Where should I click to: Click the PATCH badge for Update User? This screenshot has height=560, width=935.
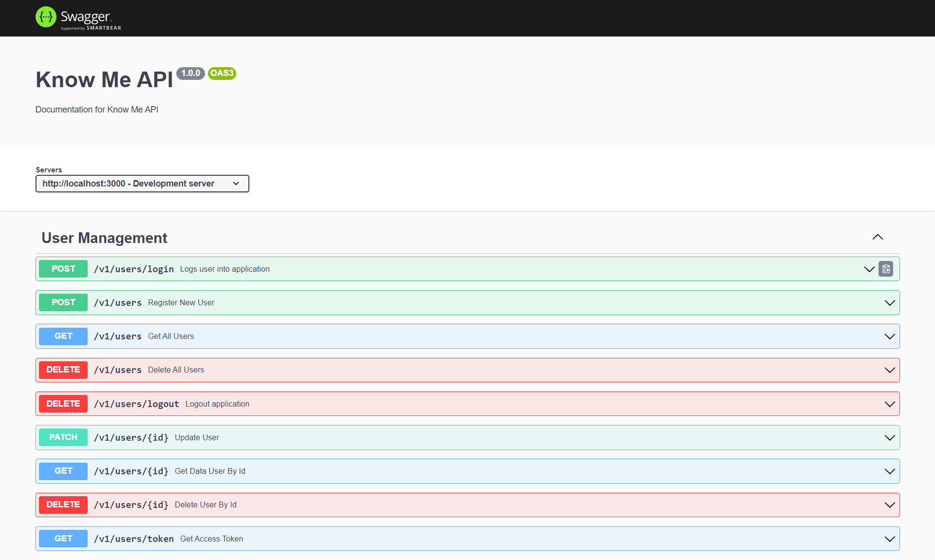coord(63,437)
